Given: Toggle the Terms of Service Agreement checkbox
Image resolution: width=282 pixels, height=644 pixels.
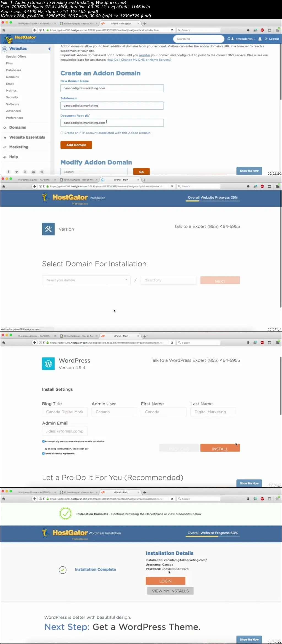Looking at the screenshot, I should (43, 453).
